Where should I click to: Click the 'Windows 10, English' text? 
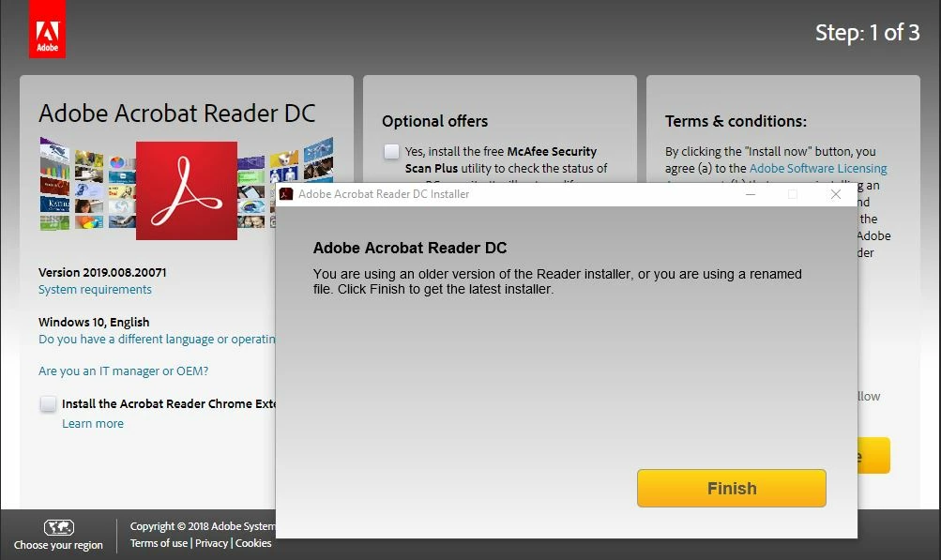pos(94,323)
